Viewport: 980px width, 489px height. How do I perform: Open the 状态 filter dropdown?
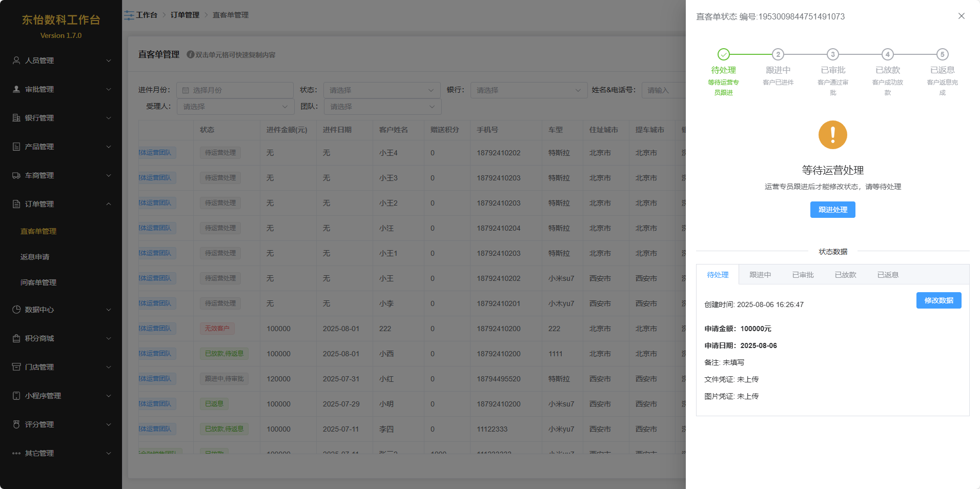coord(381,90)
